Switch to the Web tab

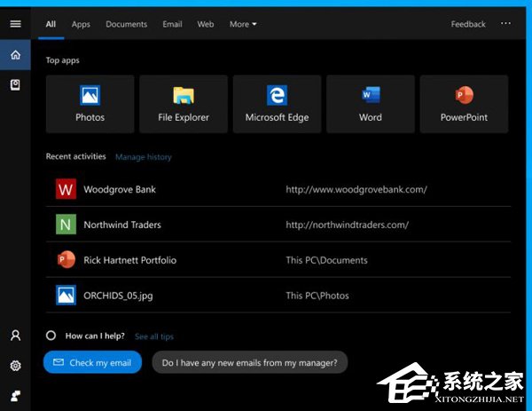(x=206, y=24)
